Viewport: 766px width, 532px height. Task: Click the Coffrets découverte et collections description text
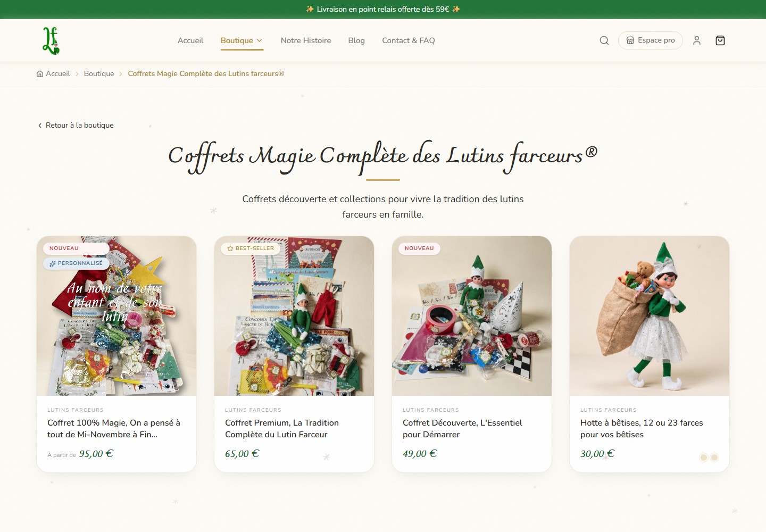tap(383, 207)
